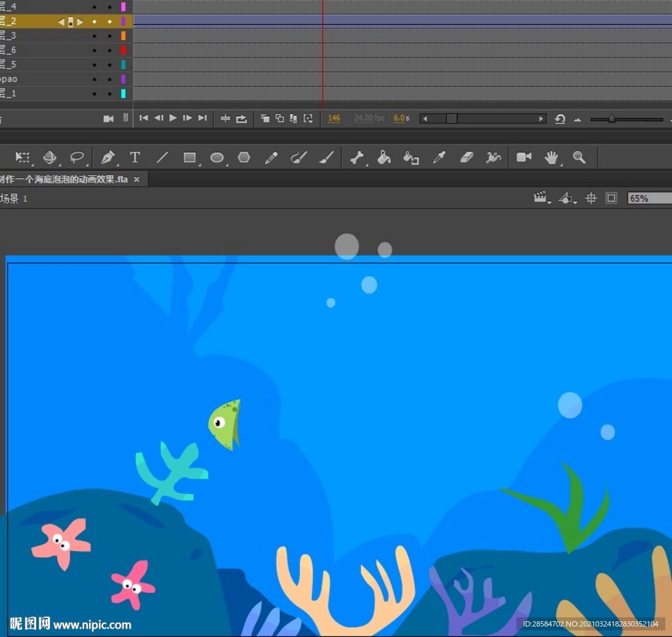Click the 24.00 fps frame rate value
The height and width of the screenshot is (637, 672).
tap(369, 118)
